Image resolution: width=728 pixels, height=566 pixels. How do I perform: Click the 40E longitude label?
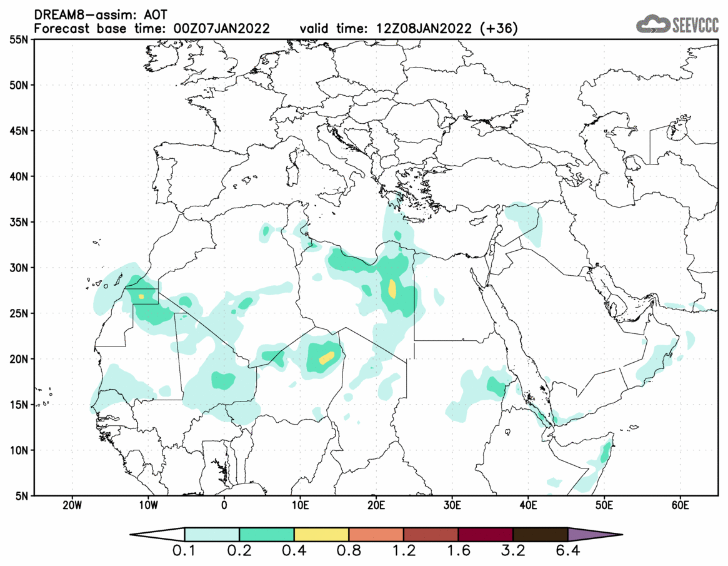pyautogui.click(x=528, y=505)
